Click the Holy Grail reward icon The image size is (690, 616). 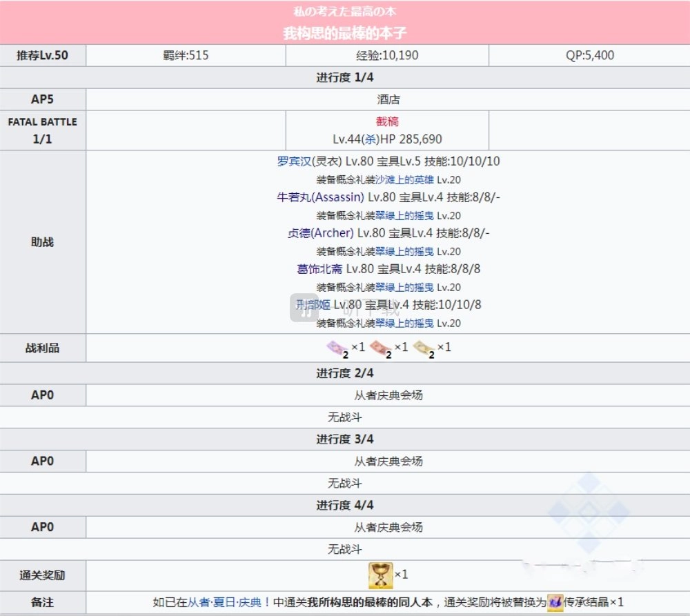(380, 575)
